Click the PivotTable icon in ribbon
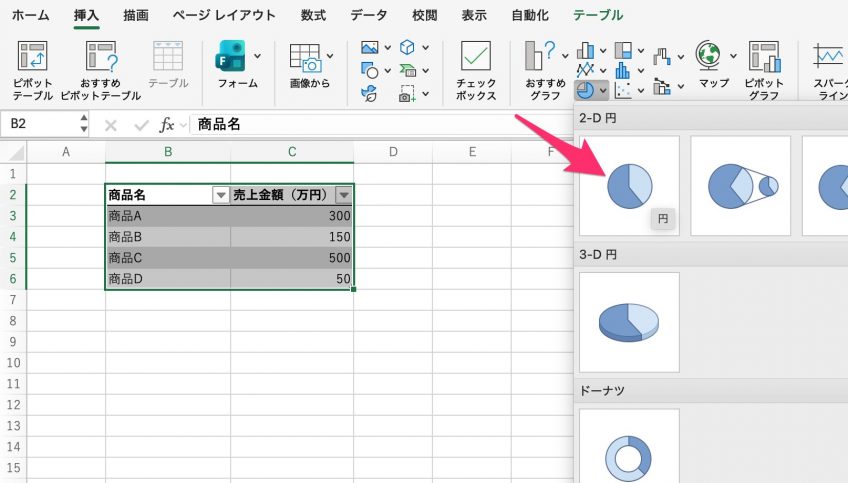The image size is (848, 483). point(33,58)
